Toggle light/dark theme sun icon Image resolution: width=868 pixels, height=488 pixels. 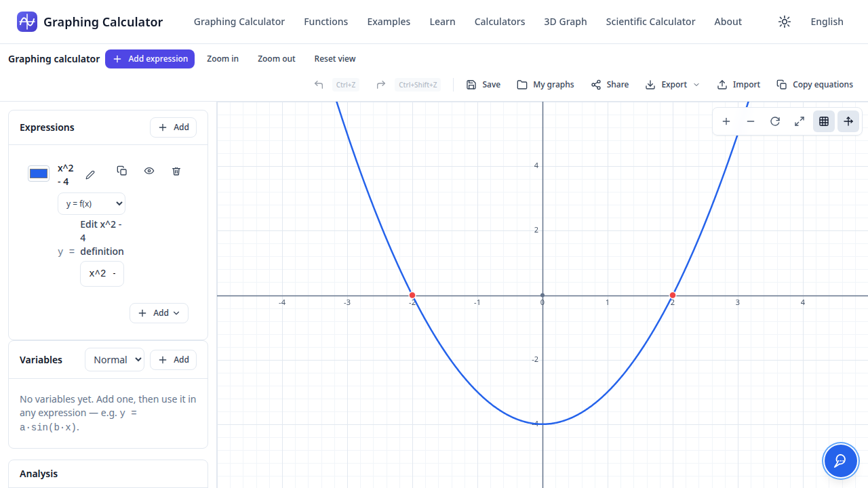point(785,22)
